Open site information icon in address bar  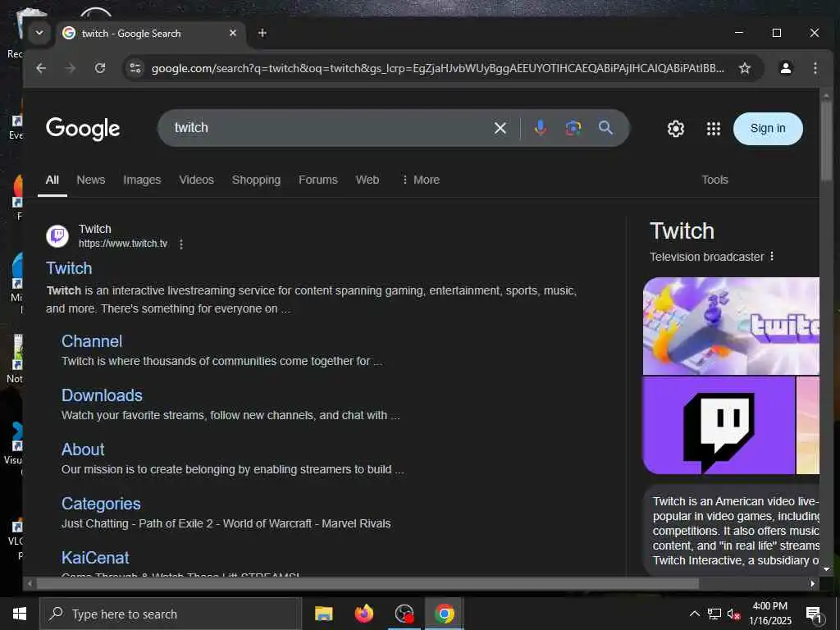click(x=135, y=68)
